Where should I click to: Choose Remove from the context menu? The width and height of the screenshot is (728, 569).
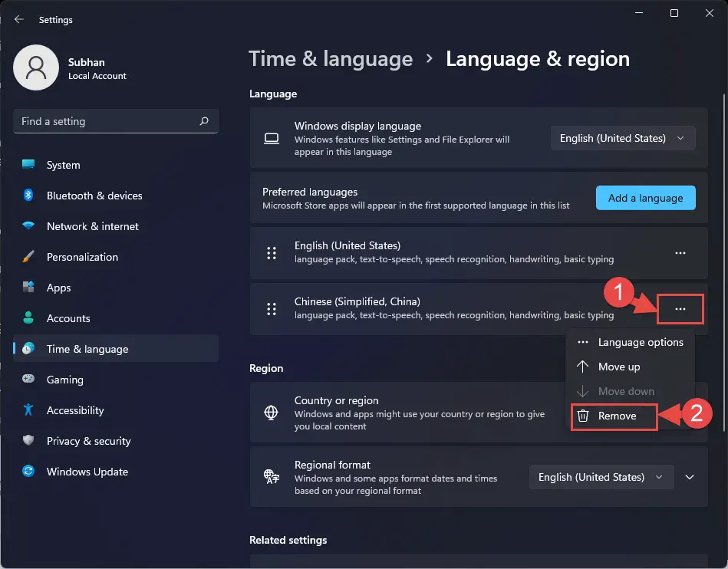(x=614, y=416)
